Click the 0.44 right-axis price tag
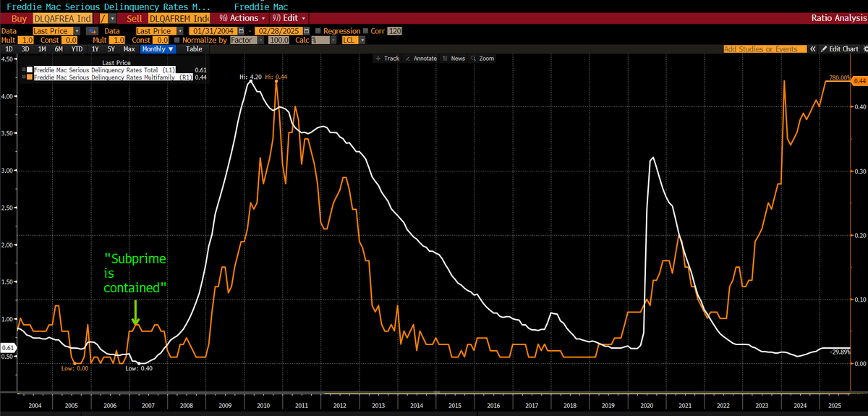Screen dimensions: 868x416 tap(861, 81)
